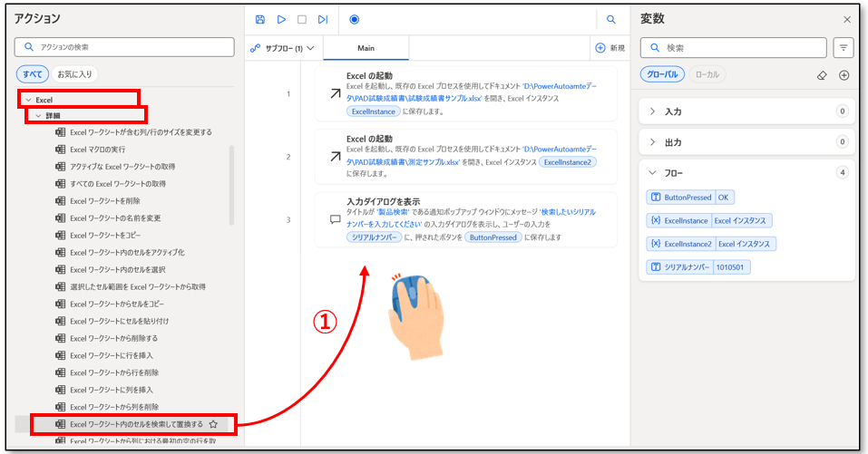868x454 pixels.
Task: Collapse the Excel actions tree group
Action: point(29,99)
